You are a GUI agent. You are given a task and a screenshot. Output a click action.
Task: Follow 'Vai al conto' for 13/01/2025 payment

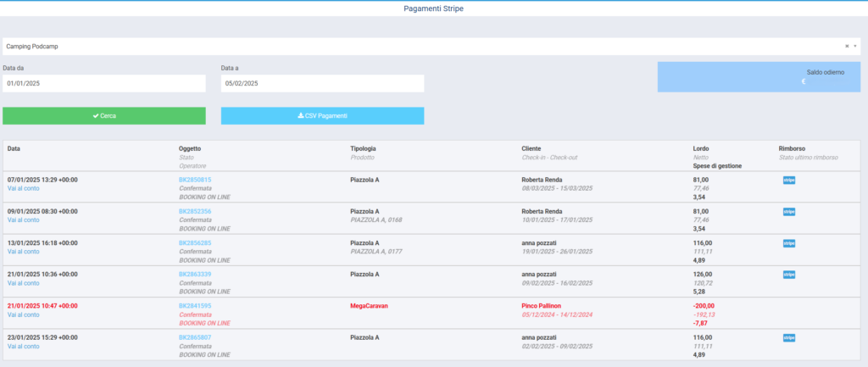coord(24,252)
